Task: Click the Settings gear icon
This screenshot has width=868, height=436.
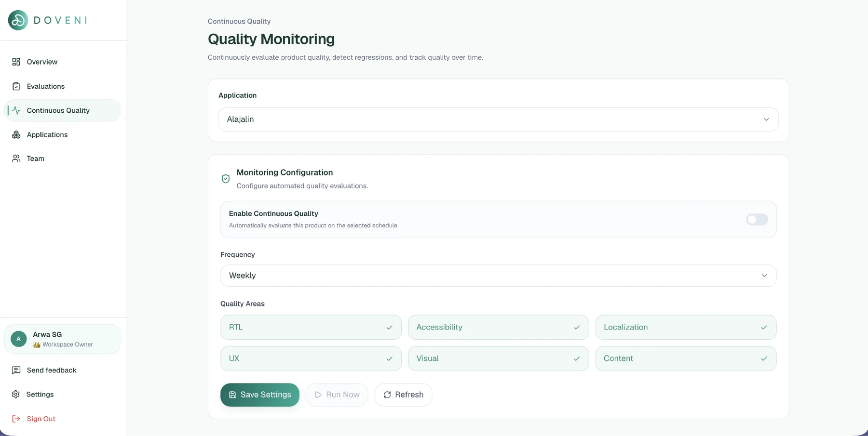Action: tap(16, 394)
